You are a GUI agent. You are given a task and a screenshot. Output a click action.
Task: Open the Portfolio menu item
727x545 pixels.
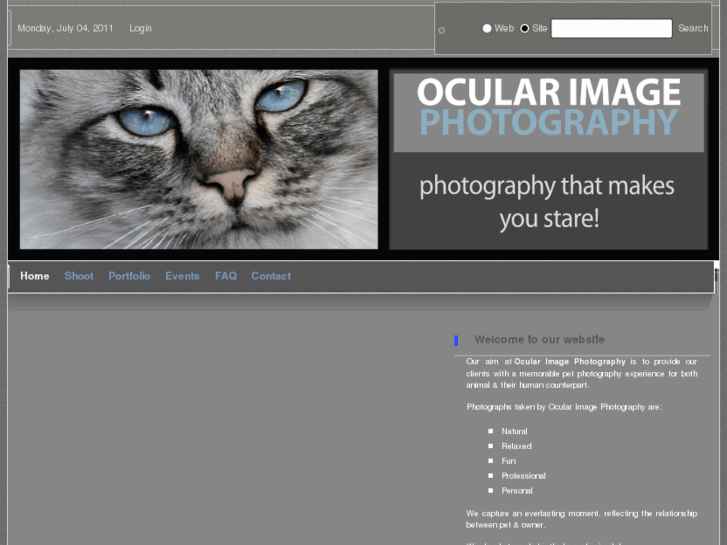pyautogui.click(x=129, y=276)
